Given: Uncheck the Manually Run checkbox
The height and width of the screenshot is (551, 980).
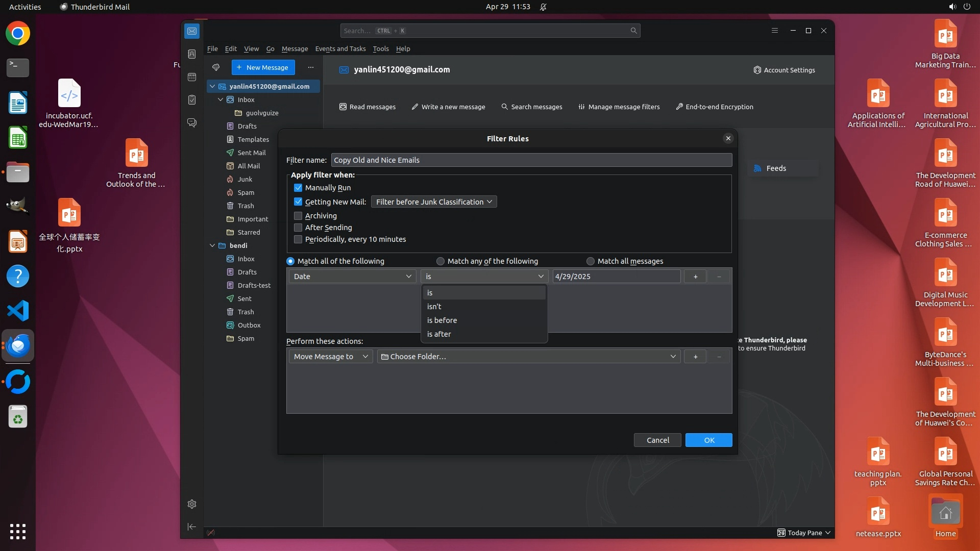Looking at the screenshot, I should click(x=298, y=188).
